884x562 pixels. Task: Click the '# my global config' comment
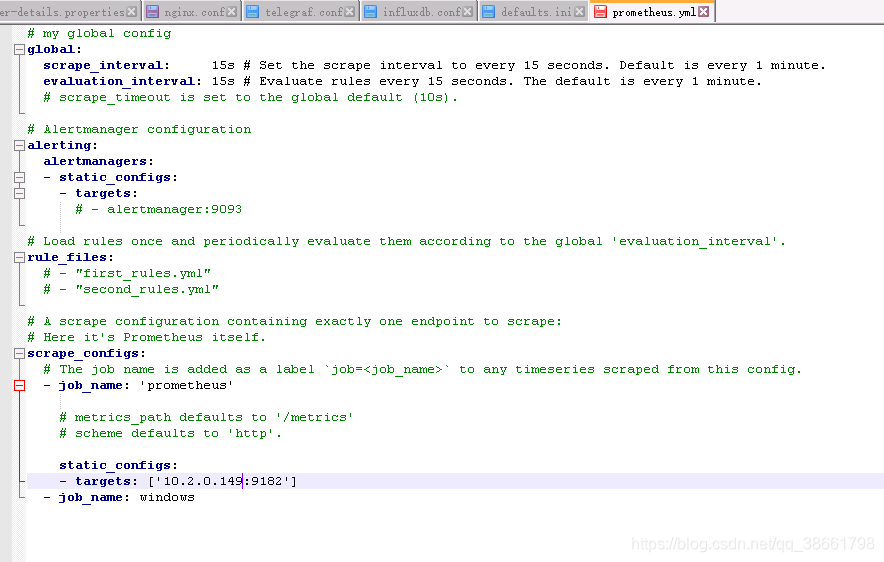pyautogui.click(x=99, y=34)
